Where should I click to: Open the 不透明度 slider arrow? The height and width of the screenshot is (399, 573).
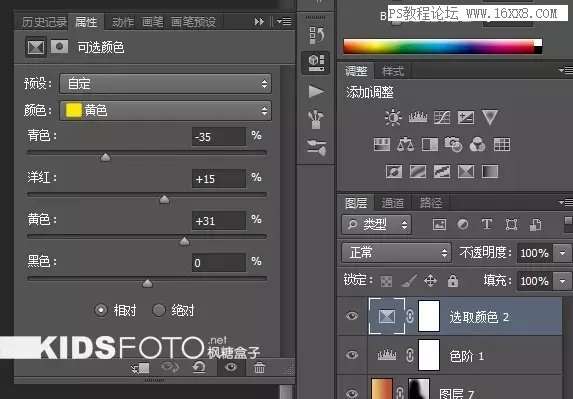click(562, 253)
